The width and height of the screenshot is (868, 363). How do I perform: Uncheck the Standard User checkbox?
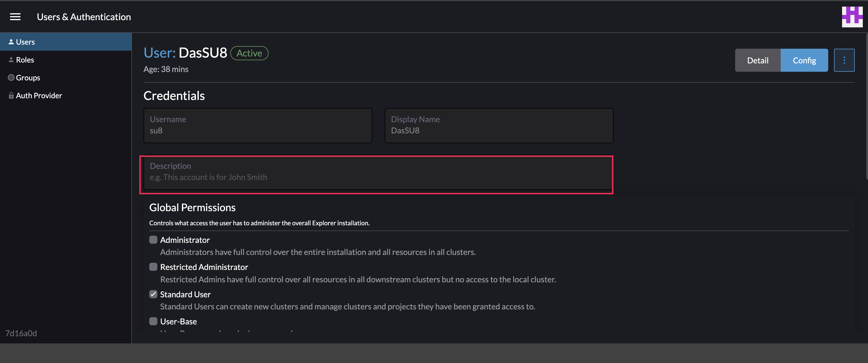(x=153, y=294)
